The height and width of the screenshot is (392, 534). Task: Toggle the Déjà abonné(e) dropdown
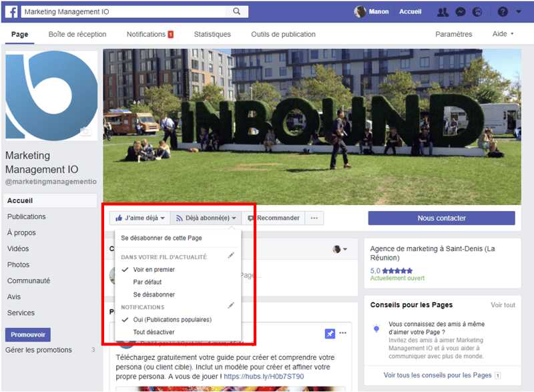(x=206, y=218)
